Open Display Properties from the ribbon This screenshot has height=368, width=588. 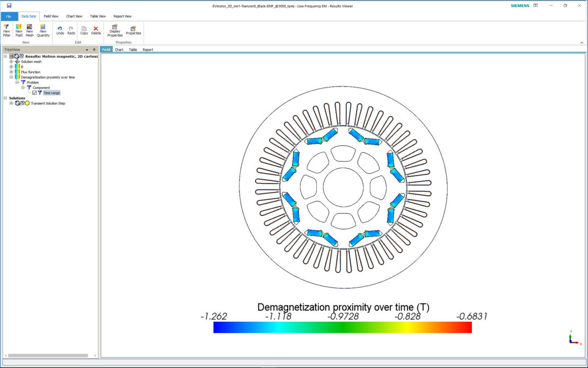[x=114, y=30]
